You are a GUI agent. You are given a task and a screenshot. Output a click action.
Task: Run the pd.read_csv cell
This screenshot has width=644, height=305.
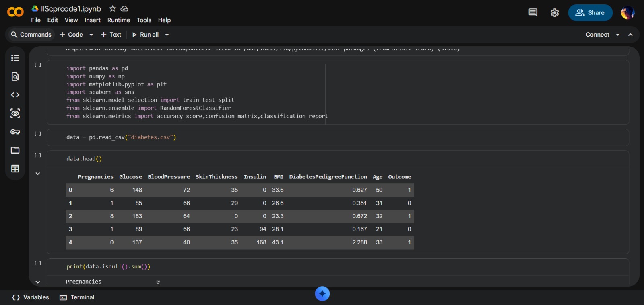[x=38, y=134]
